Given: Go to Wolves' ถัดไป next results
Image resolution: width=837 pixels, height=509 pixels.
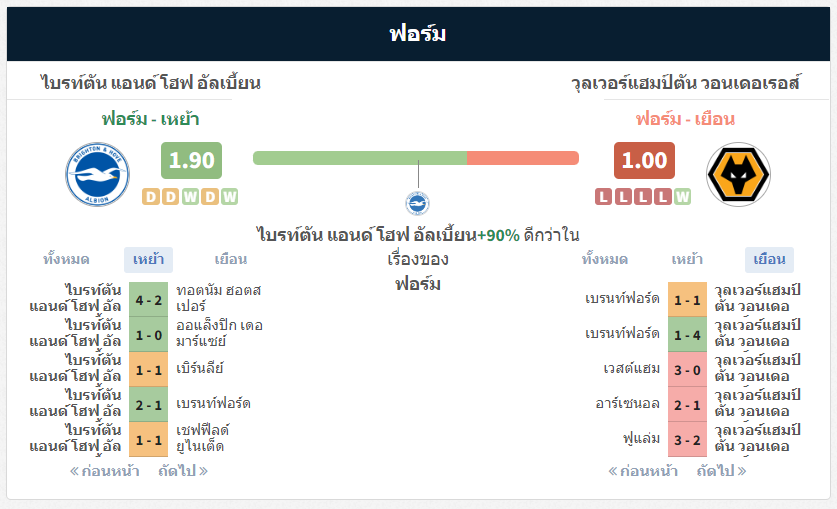Looking at the screenshot, I should [x=722, y=471].
